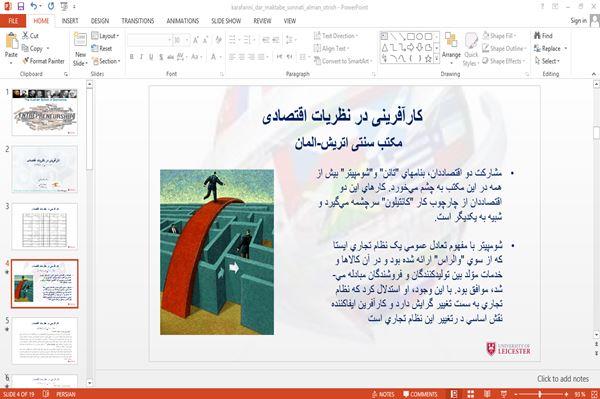The image size is (600, 399).
Task: Click the Sign in link
Action: pyautogui.click(x=578, y=21)
